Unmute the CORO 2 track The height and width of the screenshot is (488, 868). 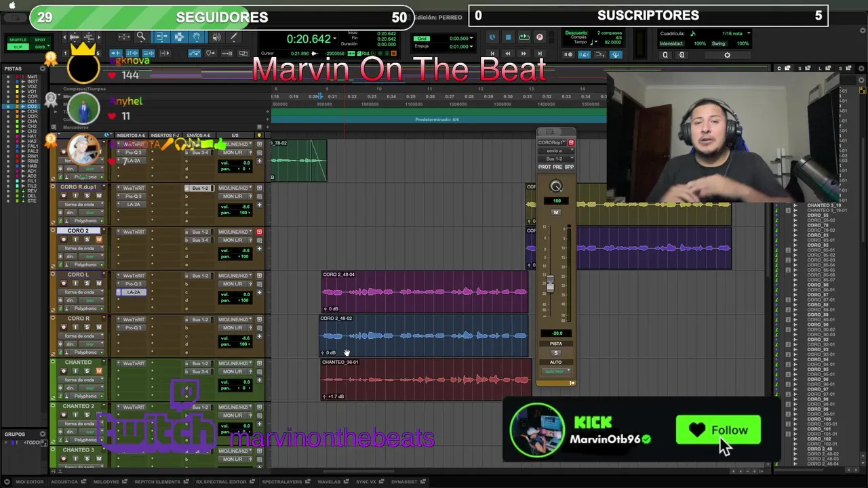(98, 239)
